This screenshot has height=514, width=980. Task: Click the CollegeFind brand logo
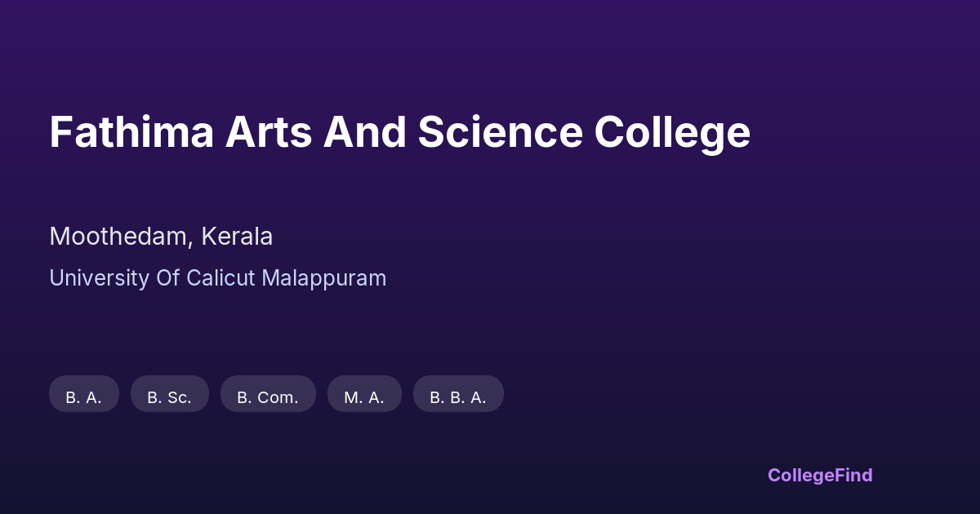[x=820, y=475]
